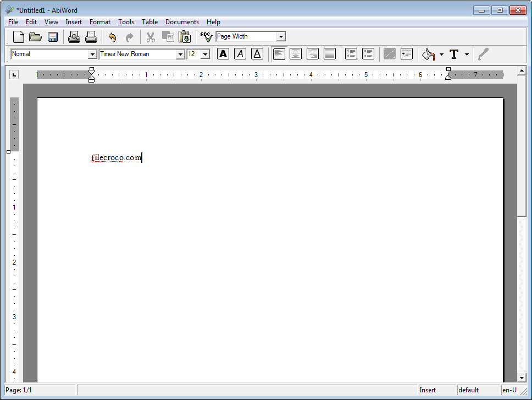Redo the last undone action
This screenshot has height=400, width=532.
pos(129,37)
